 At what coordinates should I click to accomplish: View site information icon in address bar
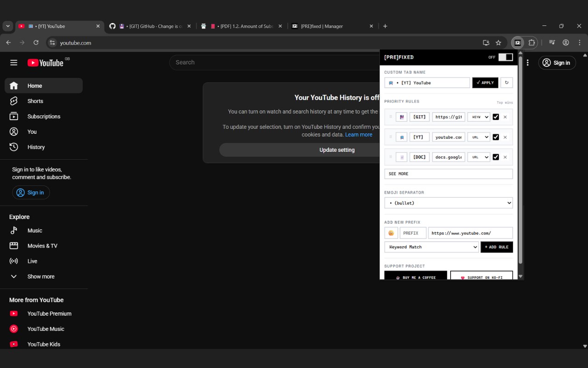tap(52, 43)
